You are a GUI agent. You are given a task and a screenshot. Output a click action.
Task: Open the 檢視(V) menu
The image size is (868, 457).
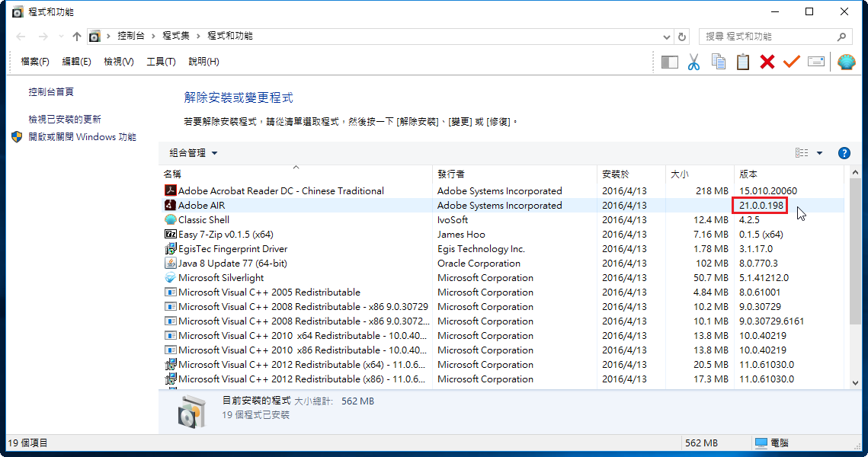(x=118, y=62)
